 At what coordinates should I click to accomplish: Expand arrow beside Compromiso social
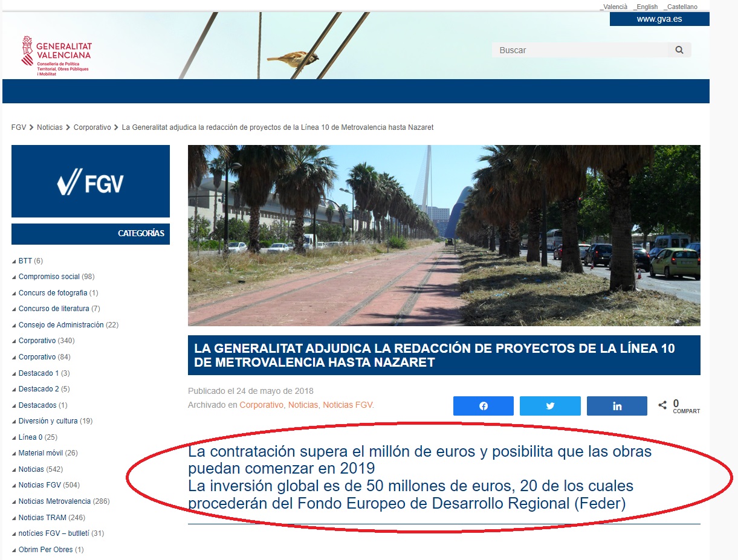tap(14, 277)
